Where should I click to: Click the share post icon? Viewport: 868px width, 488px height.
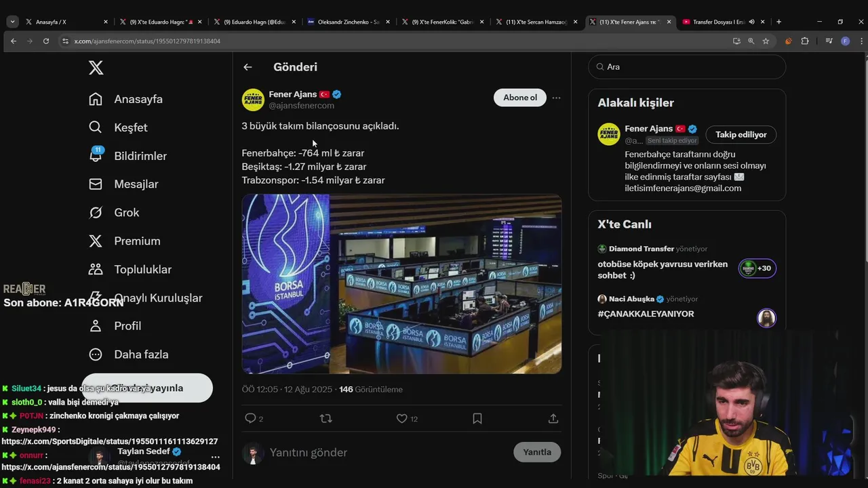click(553, 419)
